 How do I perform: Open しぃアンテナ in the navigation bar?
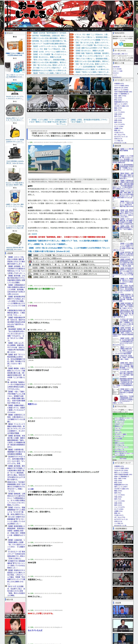point(52,30)
